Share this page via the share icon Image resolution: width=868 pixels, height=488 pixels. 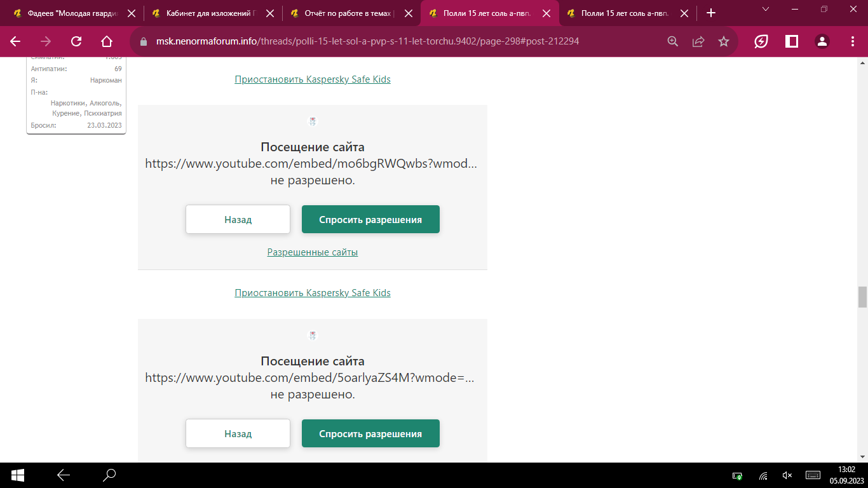point(698,41)
